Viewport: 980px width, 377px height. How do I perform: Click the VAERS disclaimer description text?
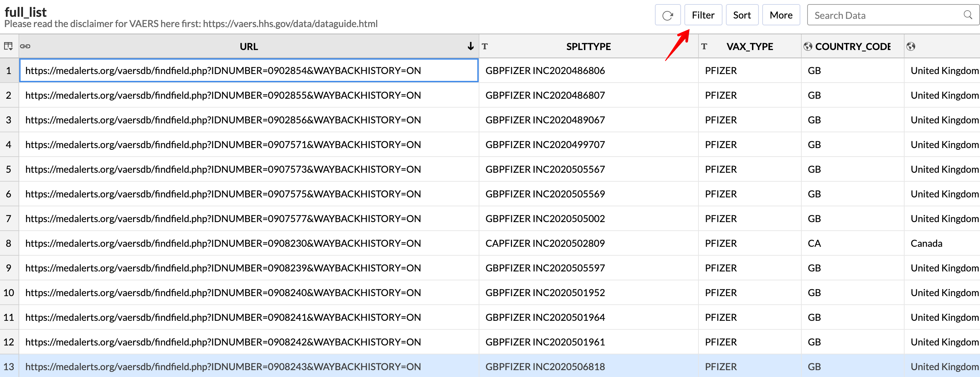pos(191,24)
